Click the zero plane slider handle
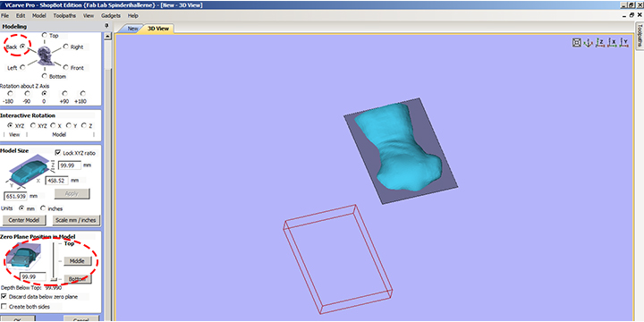Image resolution: width=644 pixels, height=322 pixels. (53, 279)
